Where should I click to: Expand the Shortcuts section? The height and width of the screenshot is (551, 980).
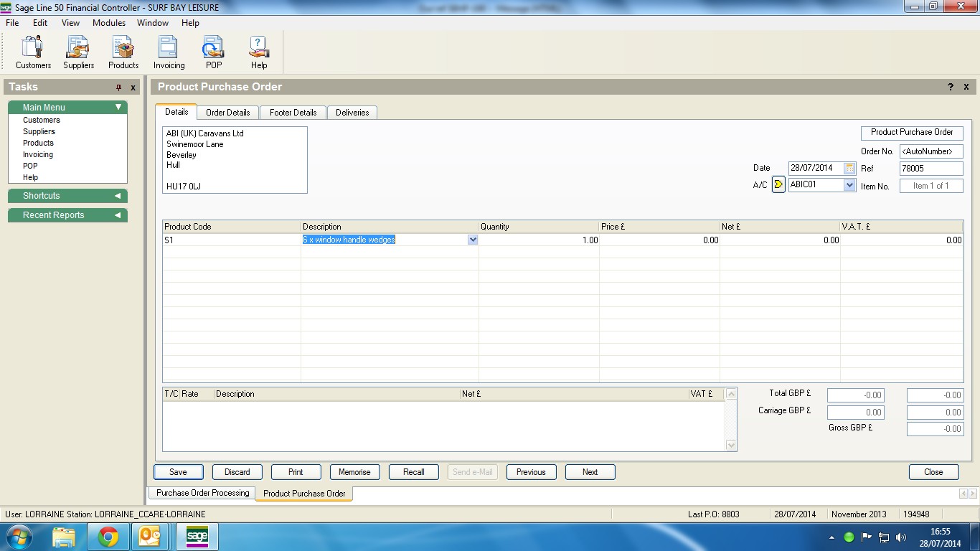[118, 196]
